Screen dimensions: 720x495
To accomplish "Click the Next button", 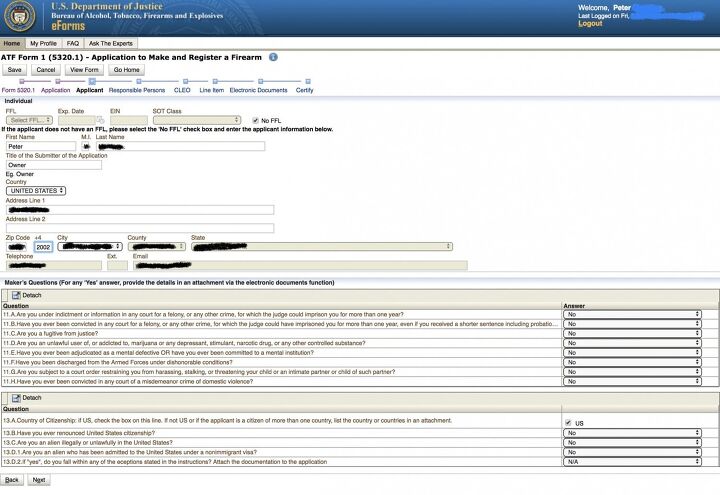I will (39, 480).
